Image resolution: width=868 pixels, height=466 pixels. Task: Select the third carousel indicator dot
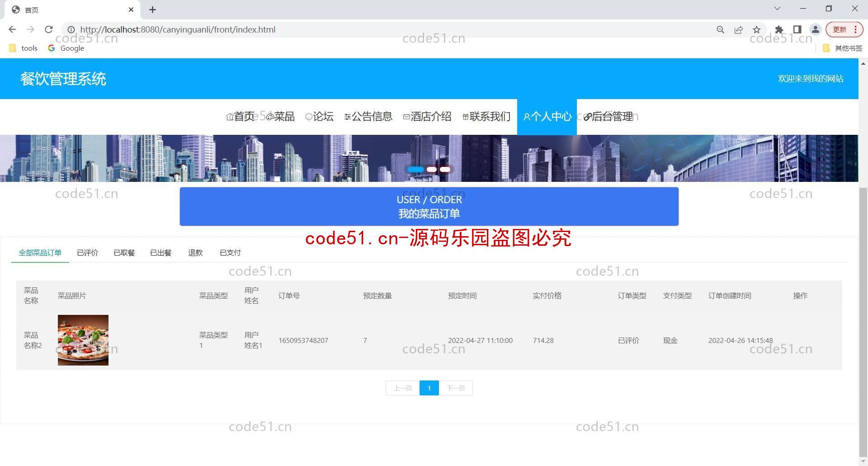point(445,170)
